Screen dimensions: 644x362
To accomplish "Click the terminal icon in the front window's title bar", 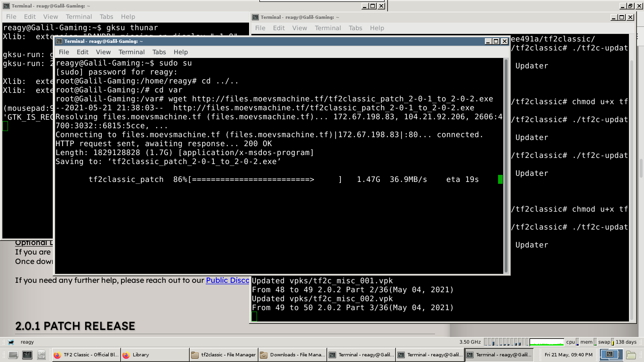I will click(x=59, y=41).
